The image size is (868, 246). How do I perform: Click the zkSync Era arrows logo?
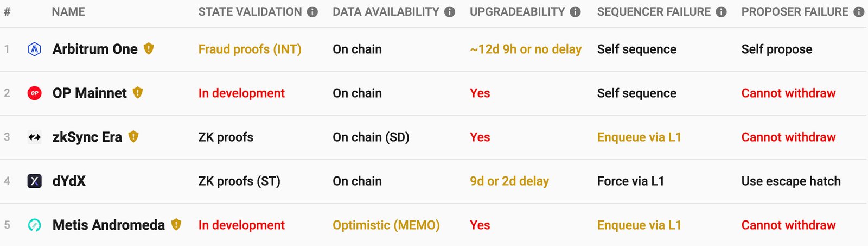(x=35, y=137)
